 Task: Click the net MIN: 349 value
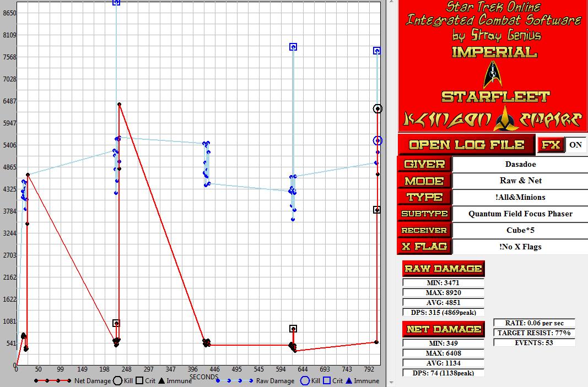pos(443,343)
